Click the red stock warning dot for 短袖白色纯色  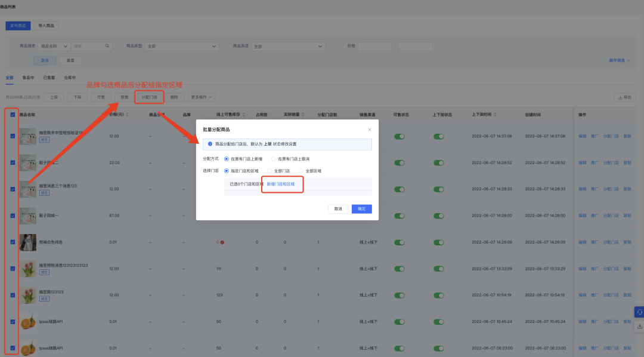click(222, 242)
